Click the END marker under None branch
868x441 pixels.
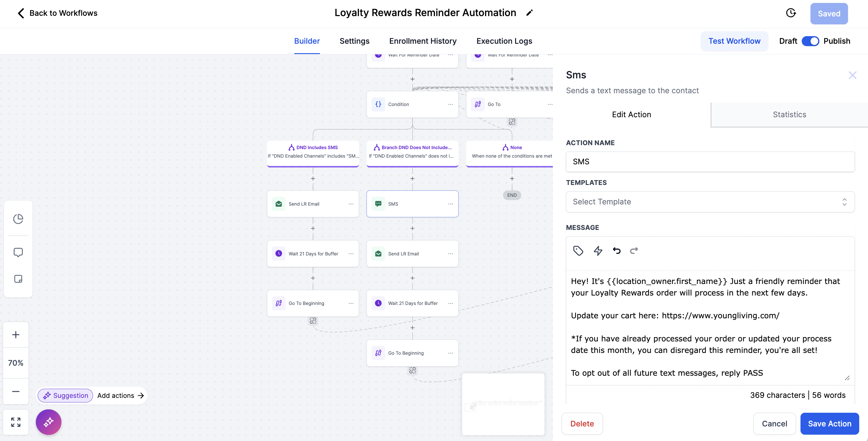pyautogui.click(x=512, y=195)
